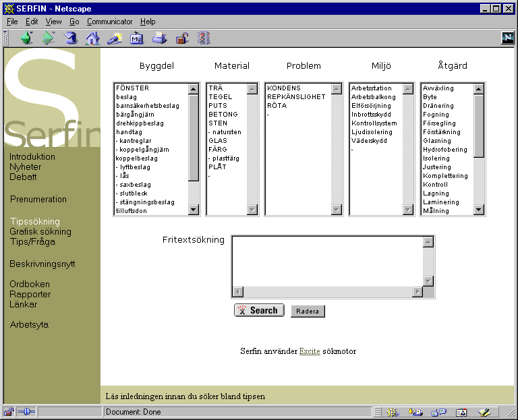Open the View menu

[53, 22]
